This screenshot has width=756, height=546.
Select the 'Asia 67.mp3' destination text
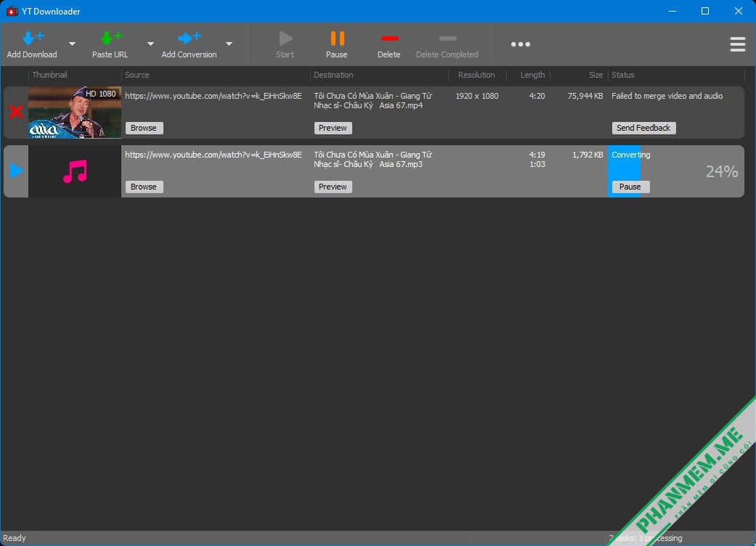401,164
